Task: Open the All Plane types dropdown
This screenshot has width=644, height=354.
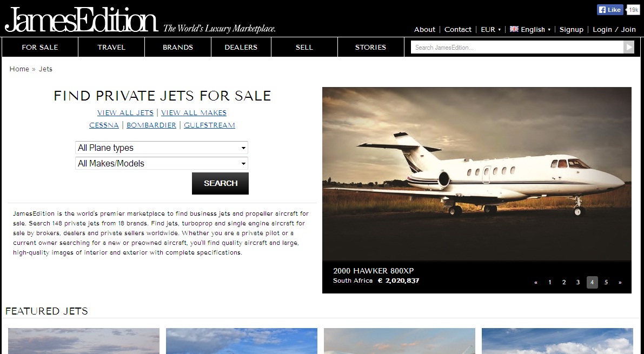Action: (x=162, y=148)
